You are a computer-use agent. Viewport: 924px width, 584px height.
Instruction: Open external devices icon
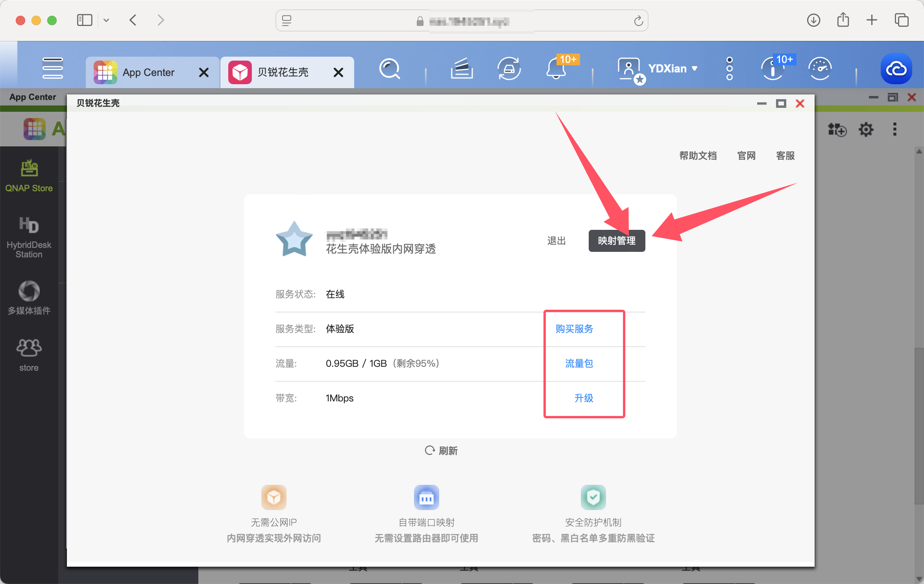click(x=509, y=68)
